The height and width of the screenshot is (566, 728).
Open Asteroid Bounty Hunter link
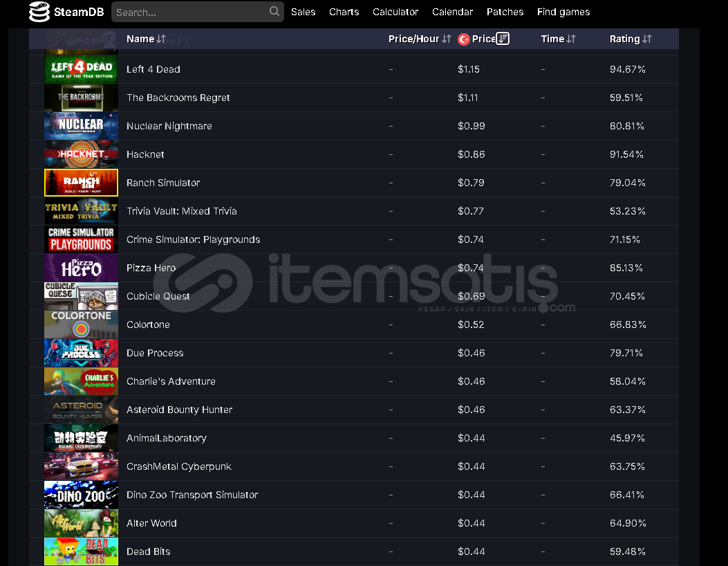coord(180,410)
